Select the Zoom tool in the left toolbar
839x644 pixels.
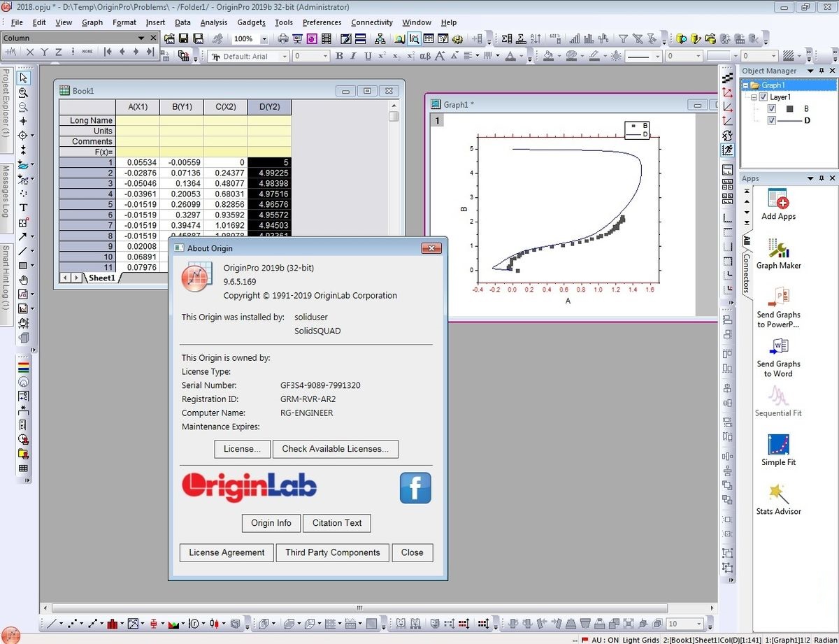[24, 92]
